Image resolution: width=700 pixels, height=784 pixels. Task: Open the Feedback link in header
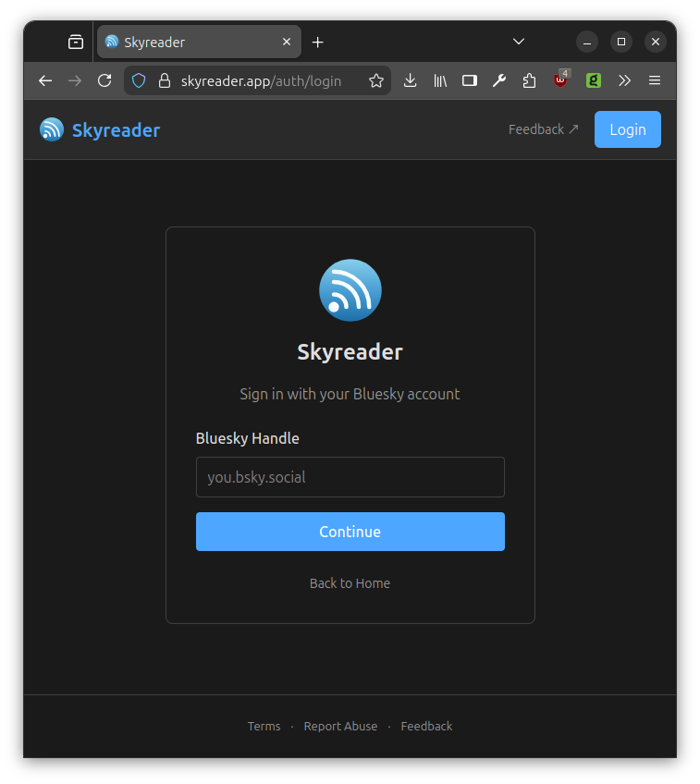click(543, 129)
